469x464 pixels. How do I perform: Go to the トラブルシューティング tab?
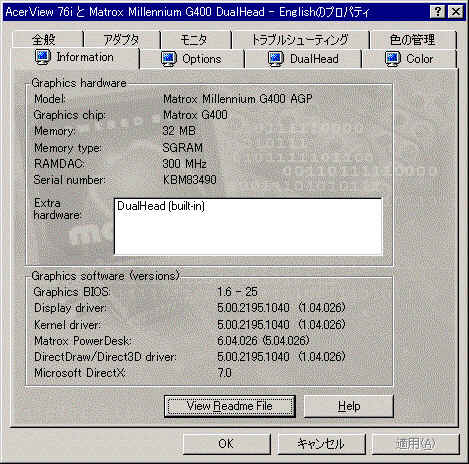point(300,40)
